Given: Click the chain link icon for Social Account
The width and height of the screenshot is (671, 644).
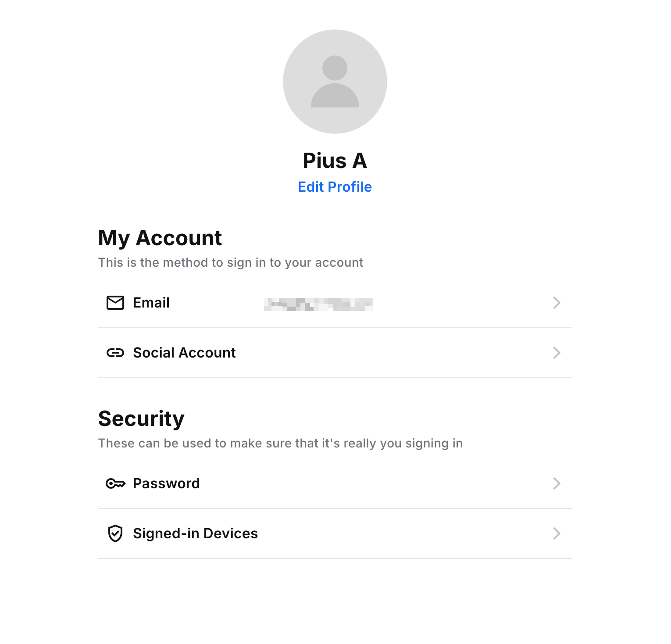Looking at the screenshot, I should click(115, 353).
